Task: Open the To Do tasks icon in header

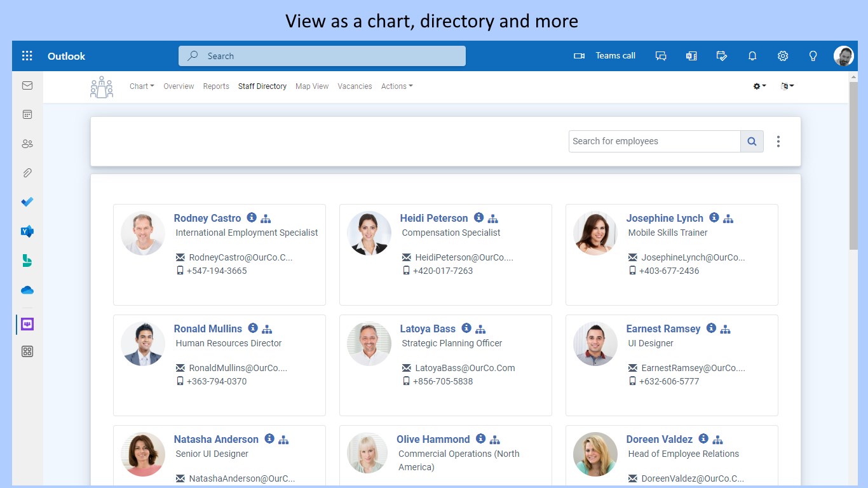Action: tap(722, 56)
